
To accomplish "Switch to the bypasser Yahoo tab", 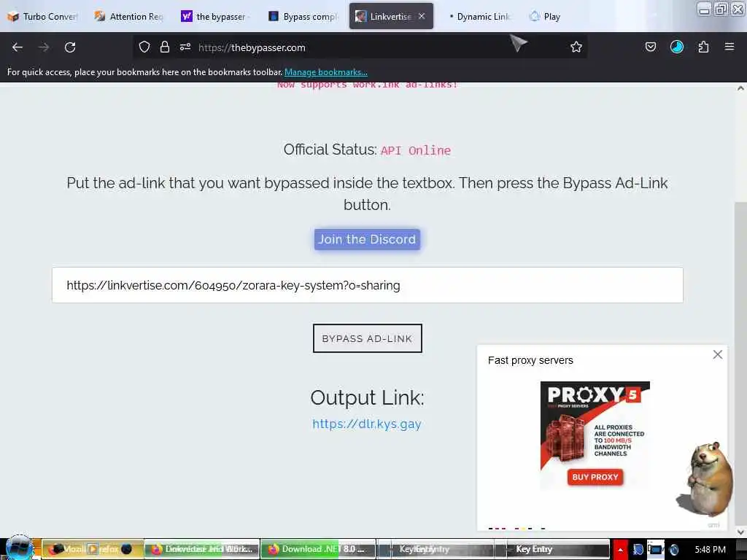I will pos(214,16).
